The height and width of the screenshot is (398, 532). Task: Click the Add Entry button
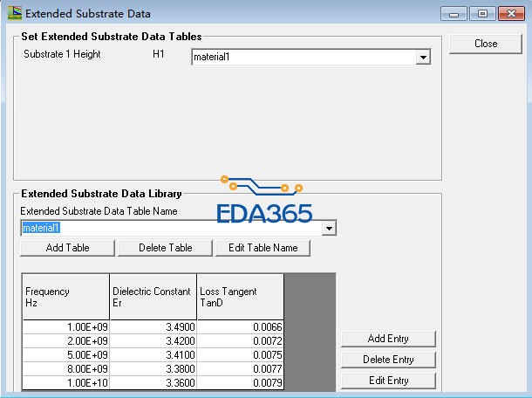388,339
